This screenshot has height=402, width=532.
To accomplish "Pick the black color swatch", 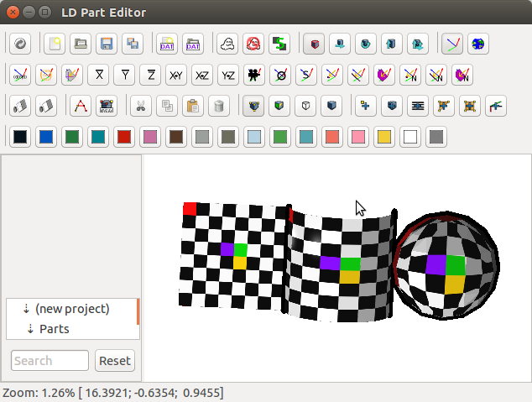I will 20,137.
